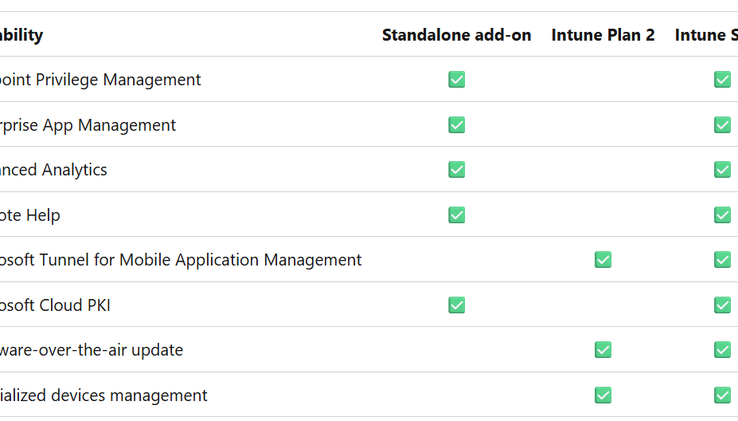Click the Intune Plan 2 column header

click(x=603, y=35)
